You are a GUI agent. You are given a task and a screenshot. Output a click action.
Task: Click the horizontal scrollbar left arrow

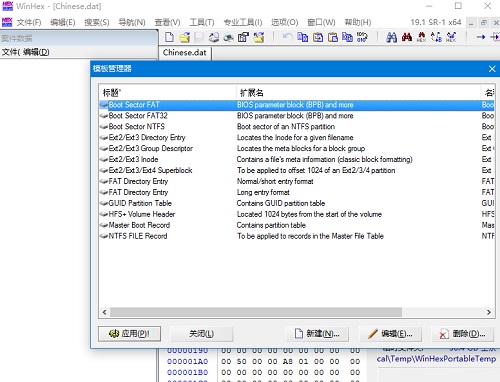(105, 312)
